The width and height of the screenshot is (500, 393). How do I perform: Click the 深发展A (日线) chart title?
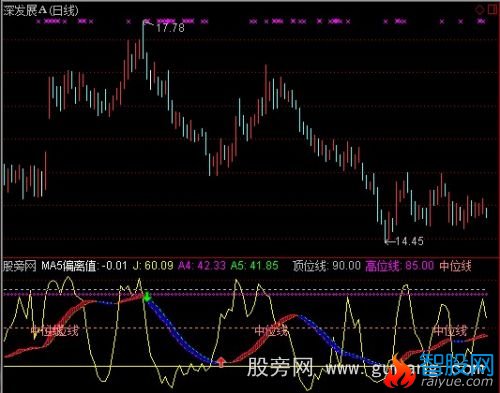41,10
